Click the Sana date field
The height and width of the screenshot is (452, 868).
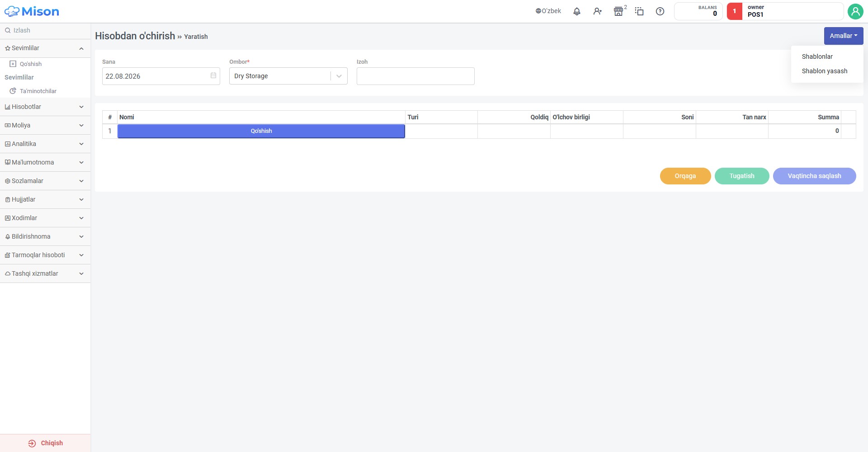pyautogui.click(x=161, y=76)
